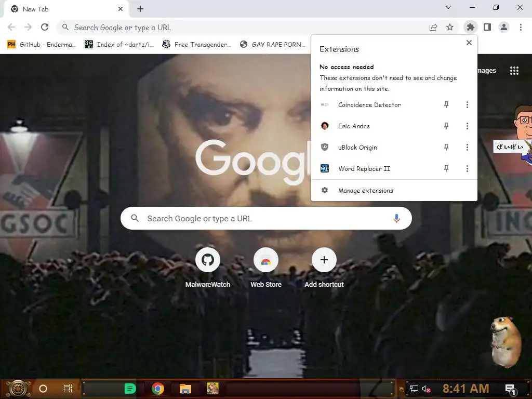Pin the Eric Andre extension
Screen dimensions: 532x399
click(446, 126)
